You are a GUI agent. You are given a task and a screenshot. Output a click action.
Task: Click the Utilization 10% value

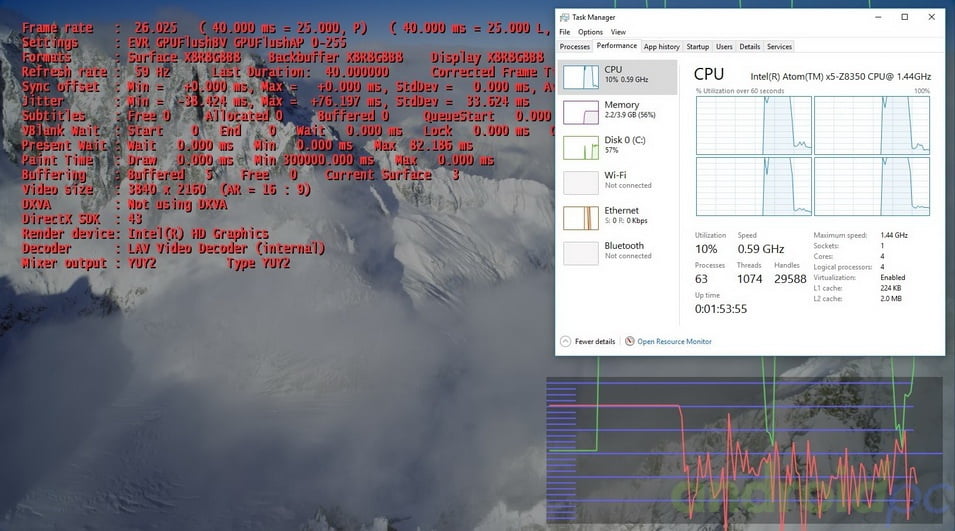coord(706,249)
